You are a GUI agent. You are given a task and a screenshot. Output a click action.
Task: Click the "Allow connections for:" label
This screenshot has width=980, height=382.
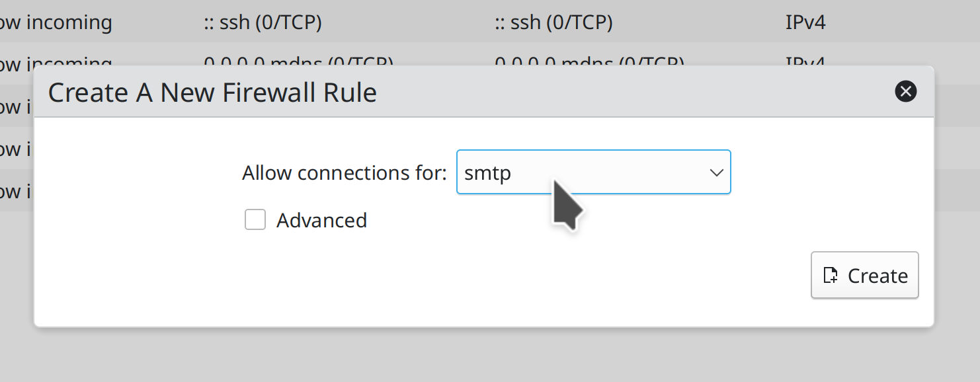pyautogui.click(x=344, y=173)
